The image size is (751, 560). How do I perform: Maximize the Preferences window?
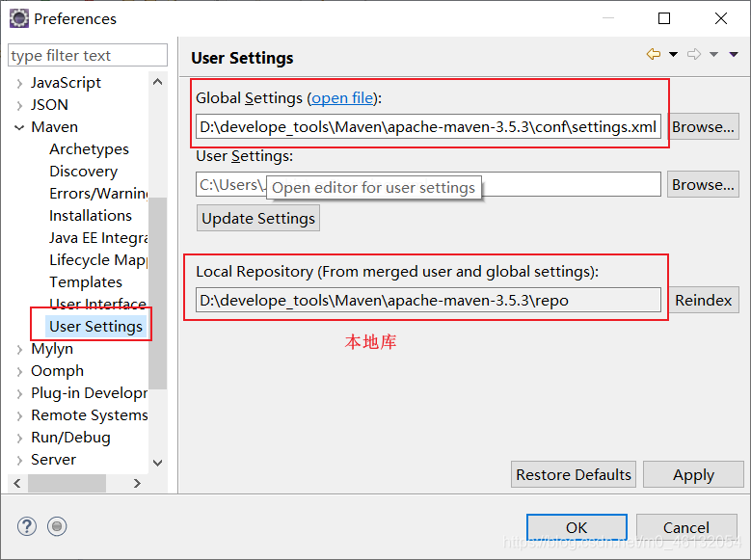tap(664, 18)
